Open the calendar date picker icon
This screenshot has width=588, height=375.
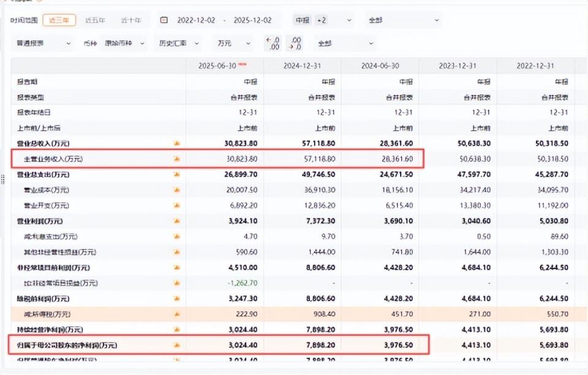(x=164, y=20)
